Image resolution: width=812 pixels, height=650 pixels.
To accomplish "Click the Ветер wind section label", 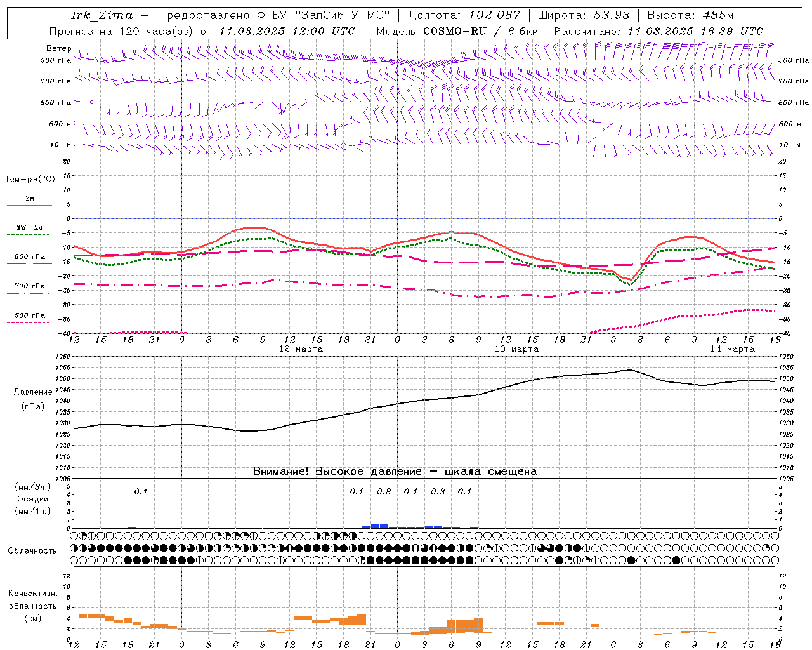I will coord(58,48).
